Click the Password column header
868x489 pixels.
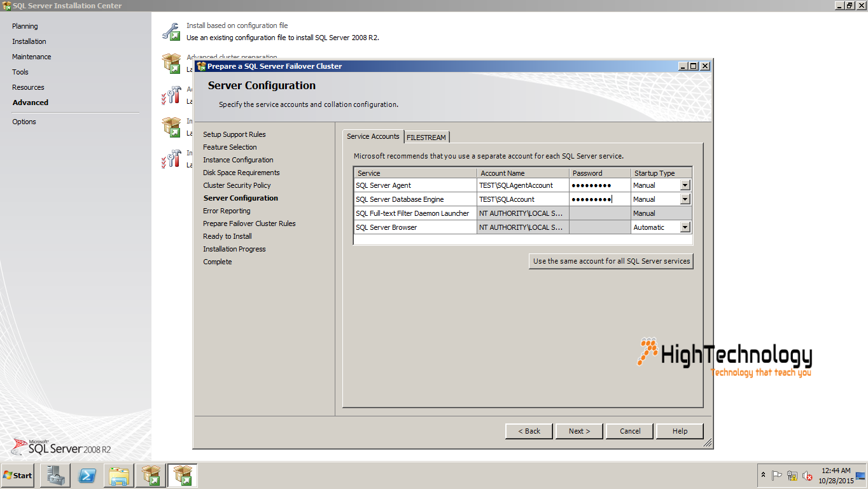(x=600, y=173)
